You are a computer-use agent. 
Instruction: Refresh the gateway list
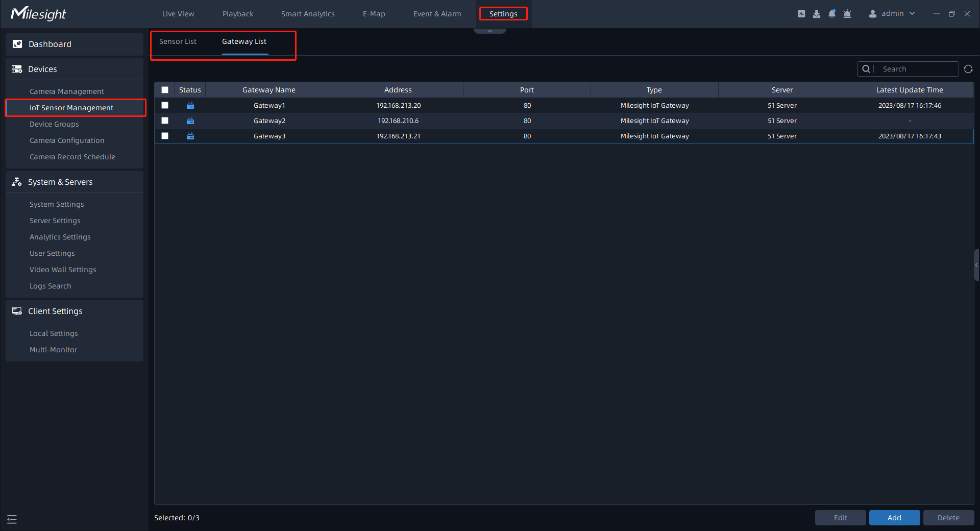pyautogui.click(x=968, y=69)
